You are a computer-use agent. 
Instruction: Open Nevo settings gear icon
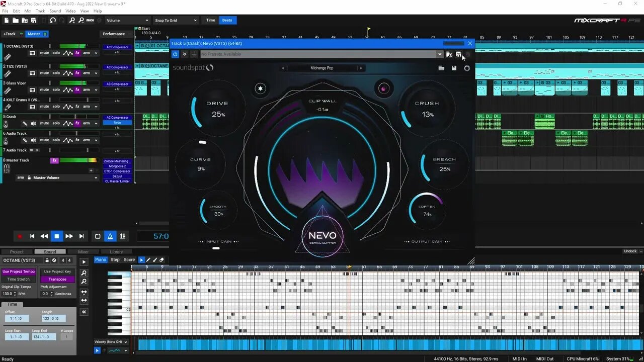click(467, 68)
